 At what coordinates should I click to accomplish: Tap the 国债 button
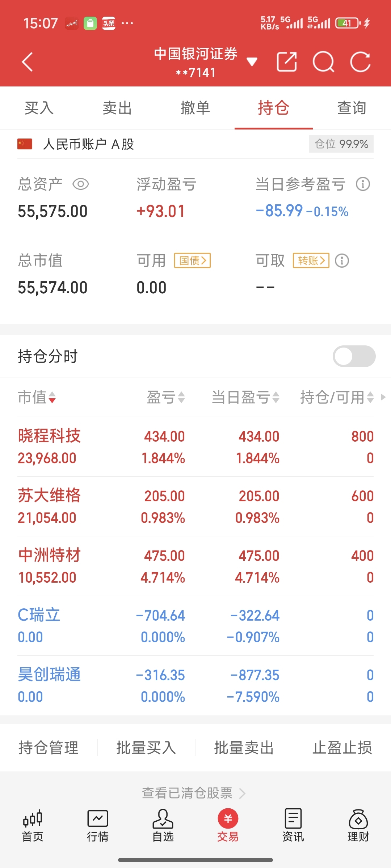pos(192,260)
